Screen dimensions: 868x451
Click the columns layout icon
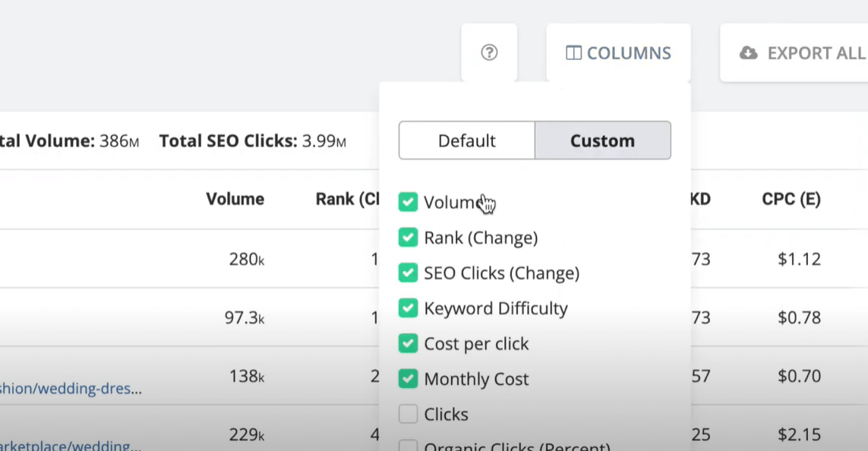point(573,53)
